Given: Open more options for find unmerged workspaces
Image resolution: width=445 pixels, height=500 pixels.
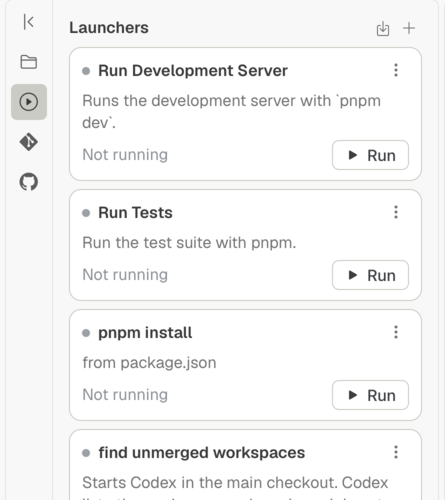Looking at the screenshot, I should tap(396, 452).
